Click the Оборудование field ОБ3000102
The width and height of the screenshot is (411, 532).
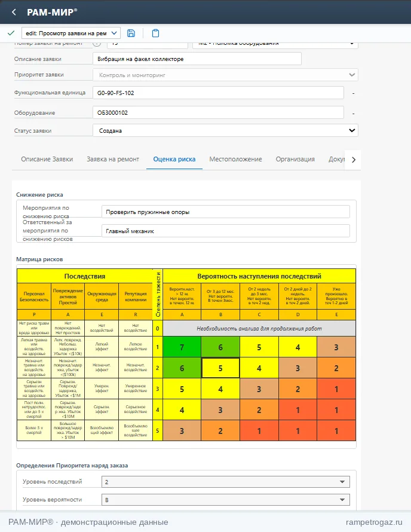click(219, 112)
